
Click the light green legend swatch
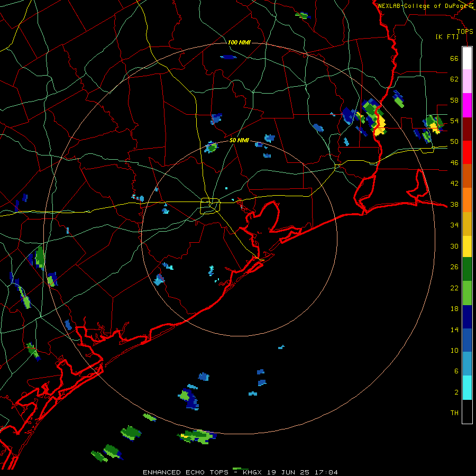(467, 293)
